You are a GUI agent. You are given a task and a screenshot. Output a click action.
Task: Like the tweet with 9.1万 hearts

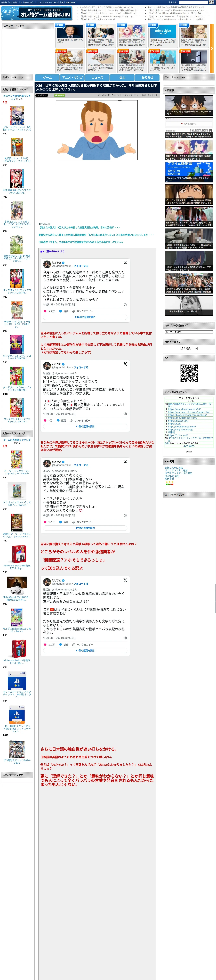pyautogui.click(x=45, y=311)
